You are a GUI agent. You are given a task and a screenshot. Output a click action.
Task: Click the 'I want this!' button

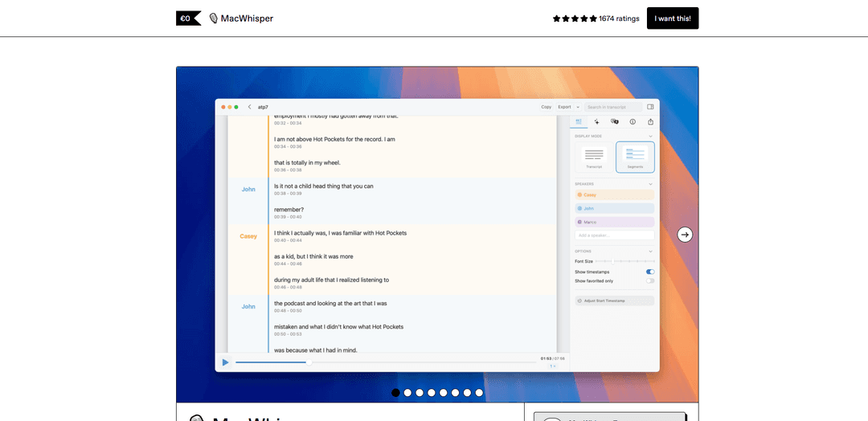pos(673,18)
